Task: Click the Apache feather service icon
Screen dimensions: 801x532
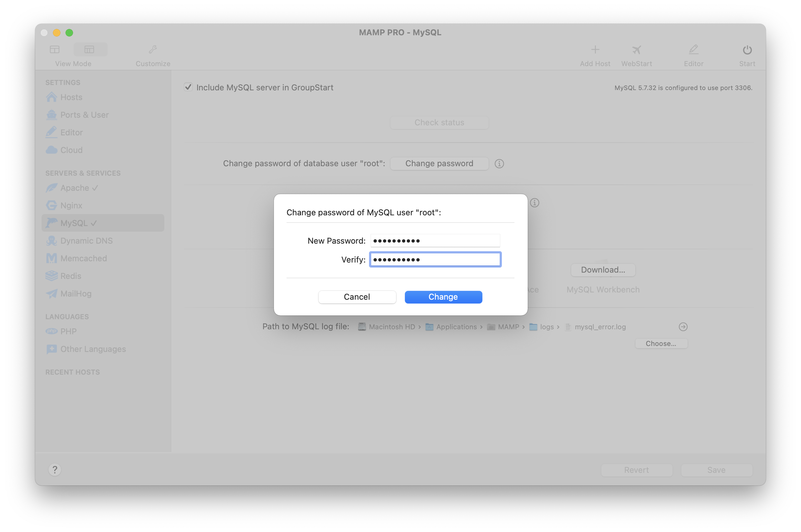Action: tap(51, 188)
